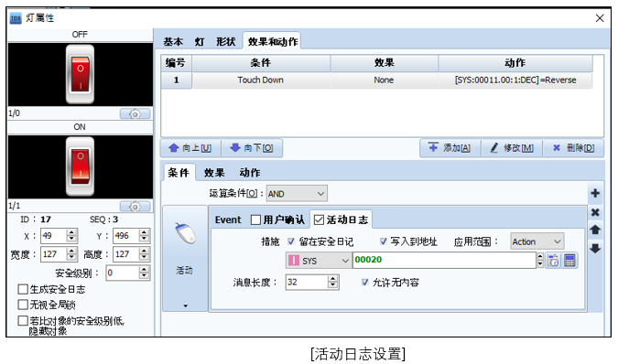Open the 运算条件 AND dropdown
Image resolution: width=618 pixels, height=364 pixels.
(x=297, y=194)
